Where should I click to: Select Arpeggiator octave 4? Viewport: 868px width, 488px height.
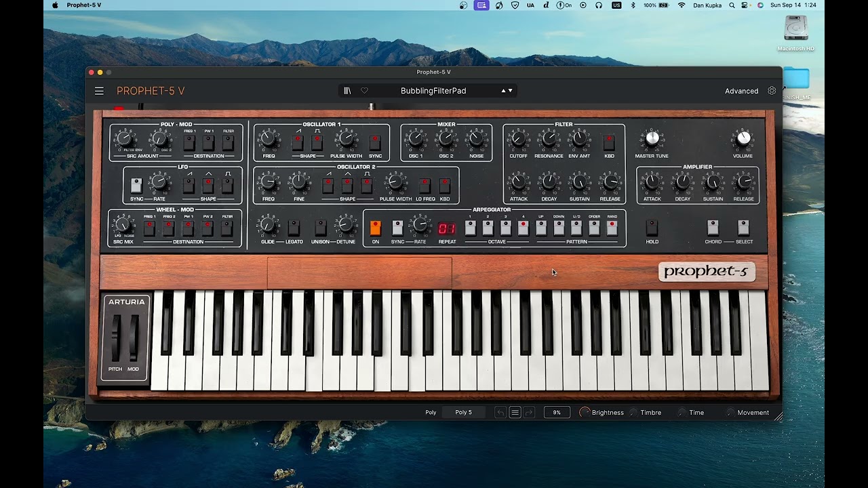(x=523, y=228)
